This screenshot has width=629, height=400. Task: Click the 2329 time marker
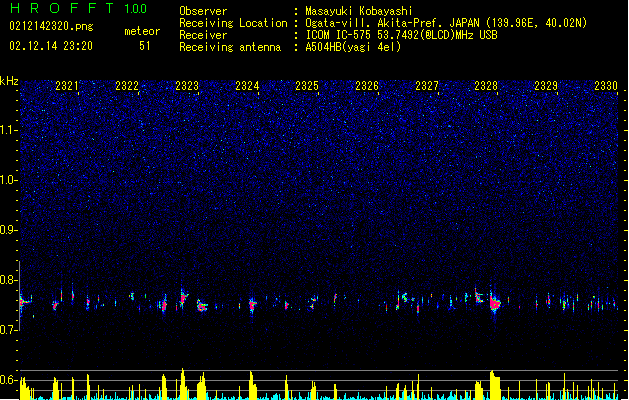[546, 86]
